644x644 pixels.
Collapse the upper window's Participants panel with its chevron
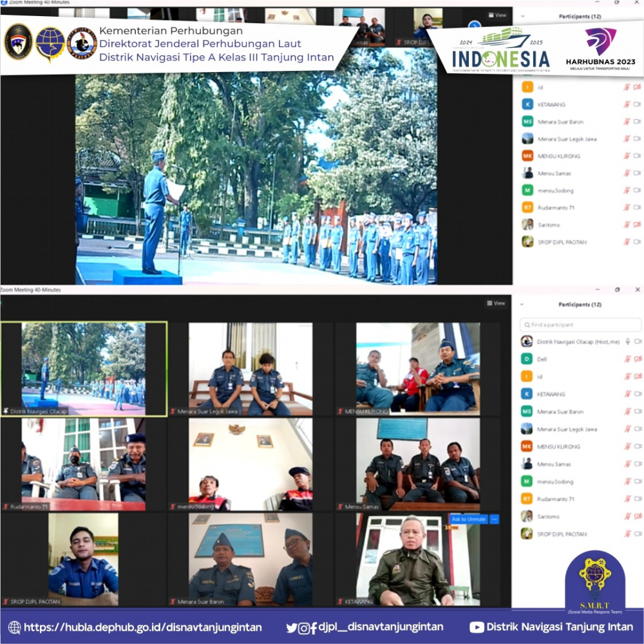click(522, 17)
